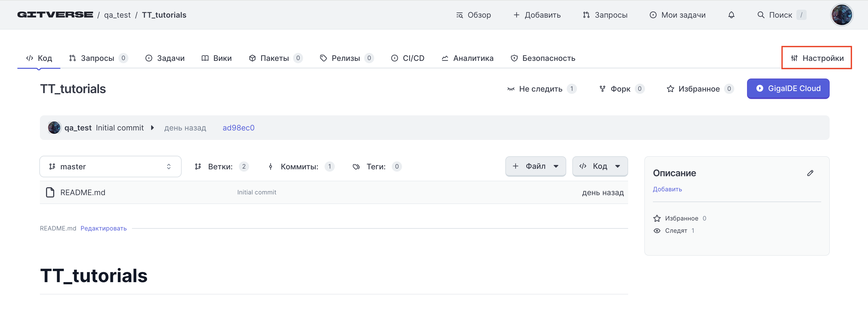Click the plus icon next to Добавить
This screenshot has height=331, width=868.
[x=516, y=15]
